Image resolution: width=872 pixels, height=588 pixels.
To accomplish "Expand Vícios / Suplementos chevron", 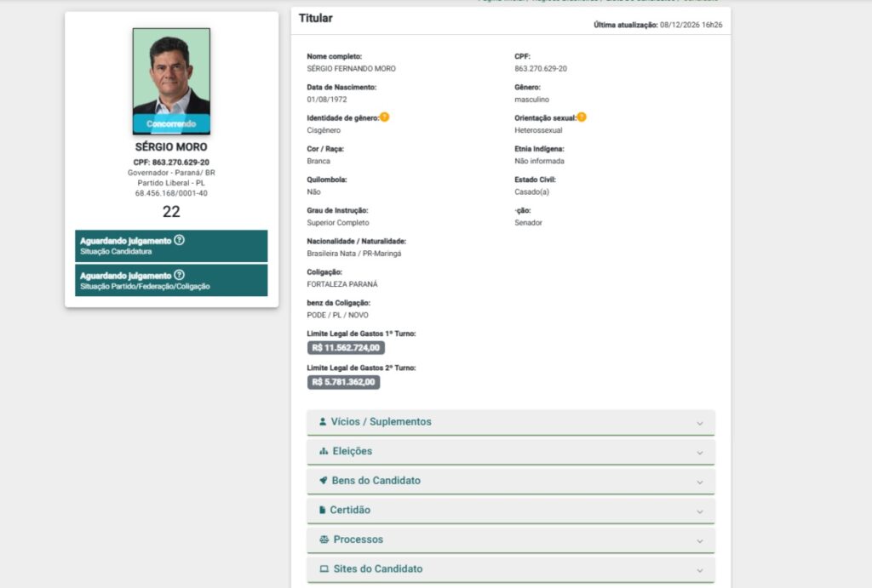I will [x=700, y=424].
